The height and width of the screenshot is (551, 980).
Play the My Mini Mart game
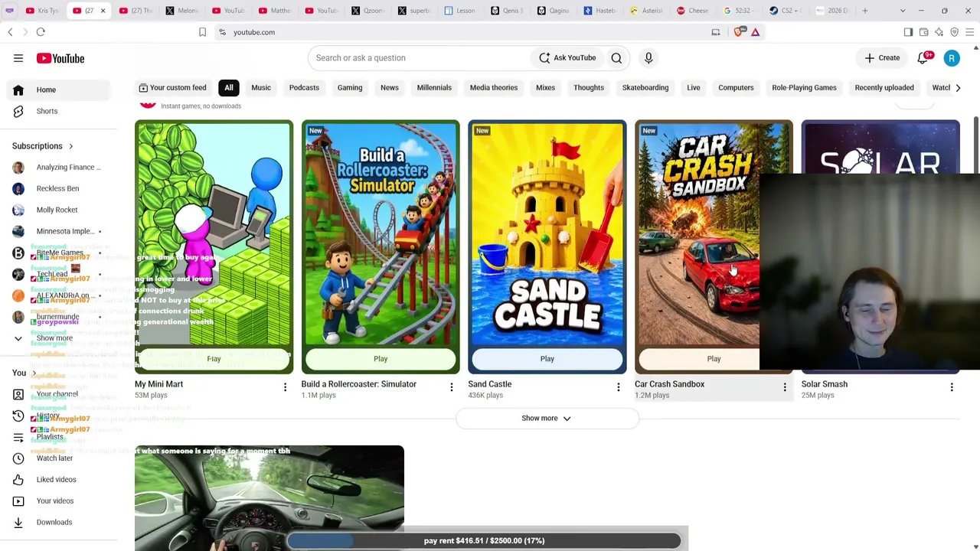(x=214, y=359)
